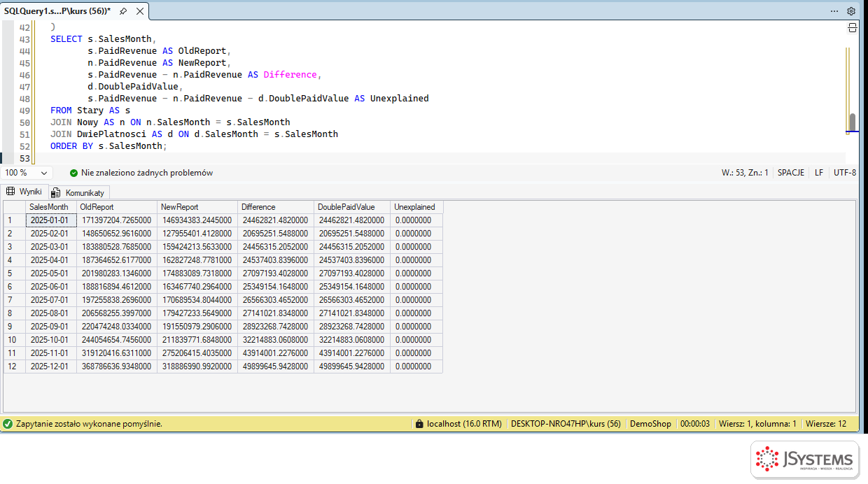Click NewReport cell 159424213.5633000
The height and width of the screenshot is (484, 868).
coord(197,247)
